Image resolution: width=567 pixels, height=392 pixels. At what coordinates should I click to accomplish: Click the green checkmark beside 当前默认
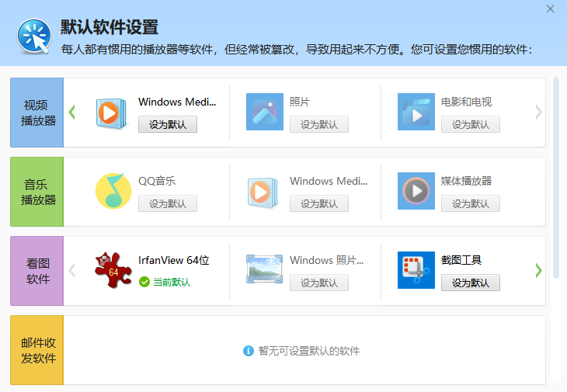(x=144, y=282)
